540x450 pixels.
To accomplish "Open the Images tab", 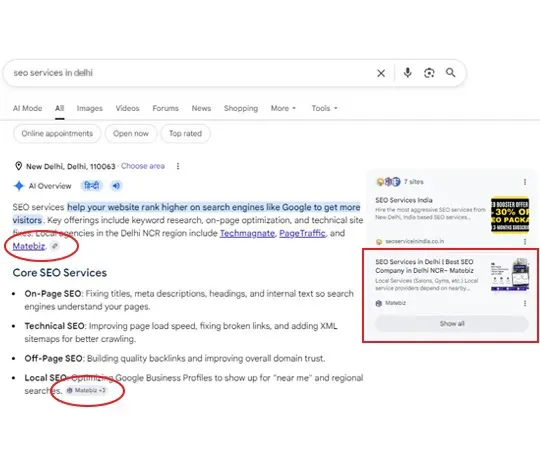I will pyautogui.click(x=90, y=108).
